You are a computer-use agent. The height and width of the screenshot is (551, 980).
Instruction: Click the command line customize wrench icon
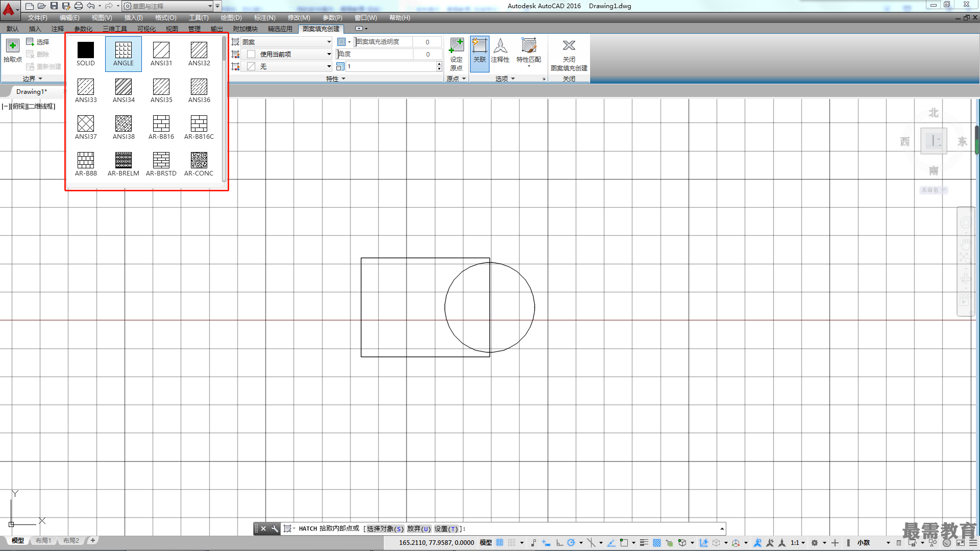point(275,529)
